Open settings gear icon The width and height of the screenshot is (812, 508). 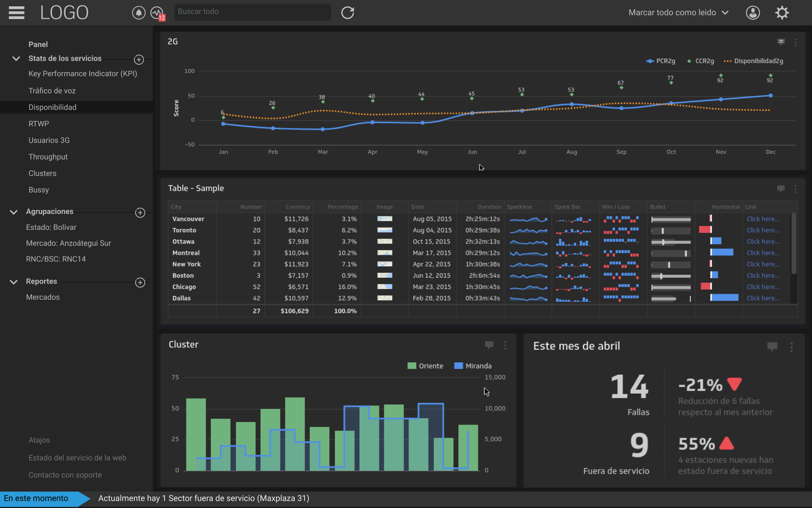[x=782, y=13]
